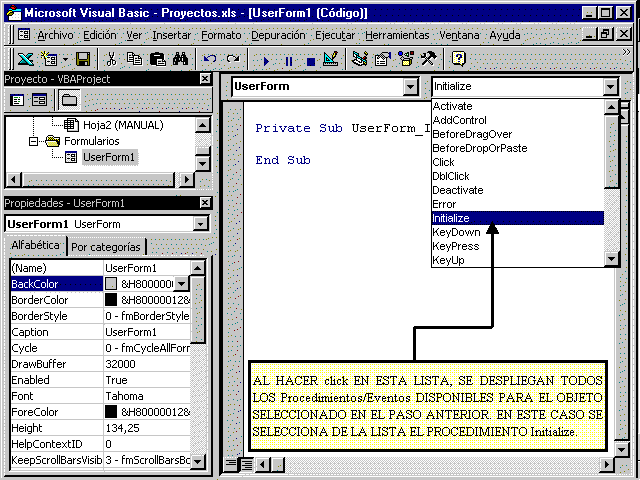This screenshot has height=480, width=640.
Task: Paste using the clipboard icon
Action: [x=158, y=59]
